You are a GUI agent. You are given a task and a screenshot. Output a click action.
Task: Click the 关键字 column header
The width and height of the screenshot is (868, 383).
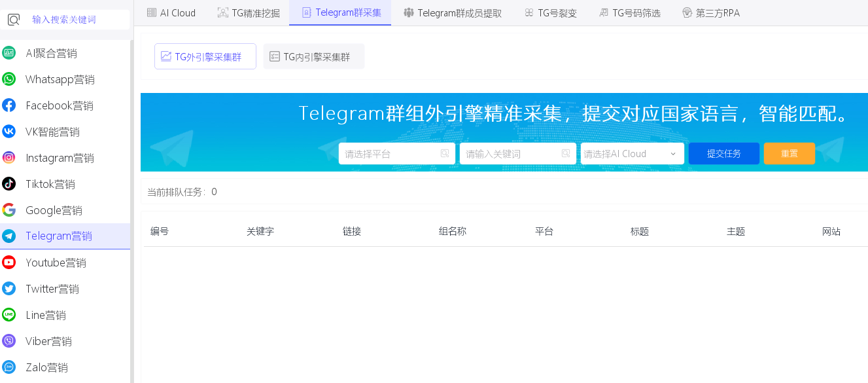point(260,231)
